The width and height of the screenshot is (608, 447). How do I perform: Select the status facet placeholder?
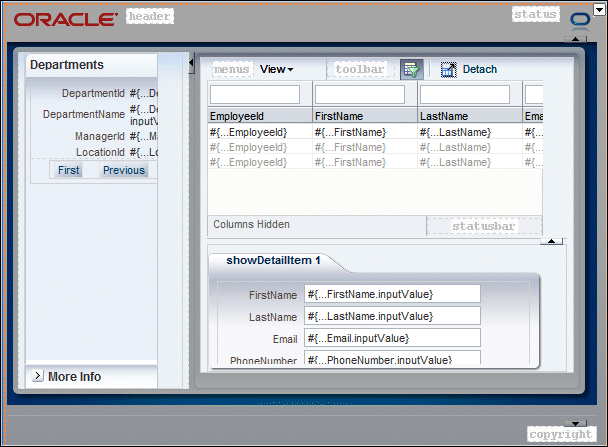coord(535,14)
